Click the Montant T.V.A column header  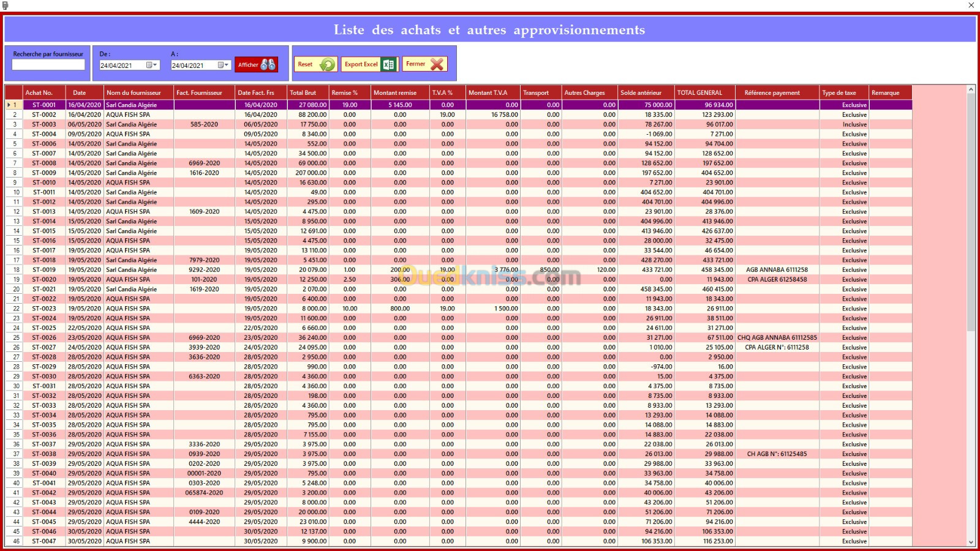[493, 92]
